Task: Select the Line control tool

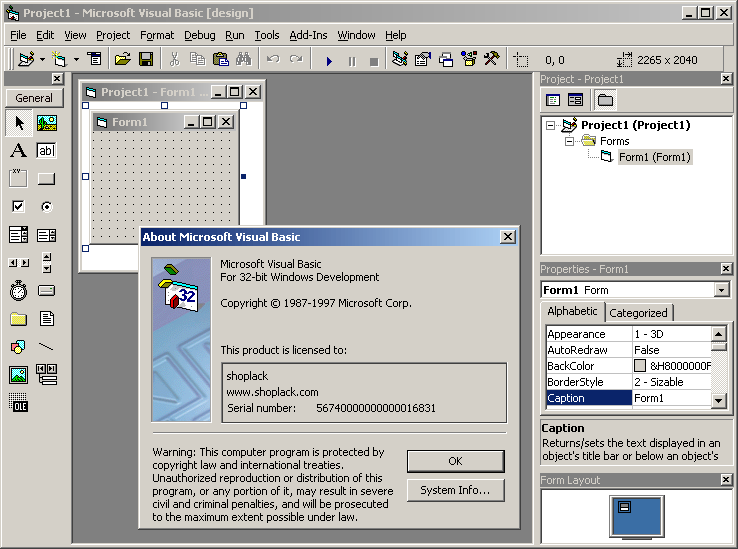Action: (x=47, y=347)
